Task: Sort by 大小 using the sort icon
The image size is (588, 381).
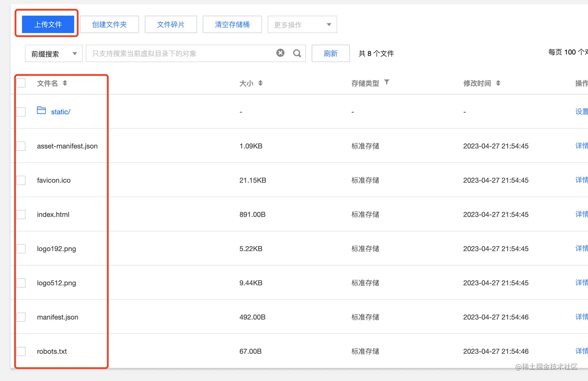Action: (x=261, y=83)
